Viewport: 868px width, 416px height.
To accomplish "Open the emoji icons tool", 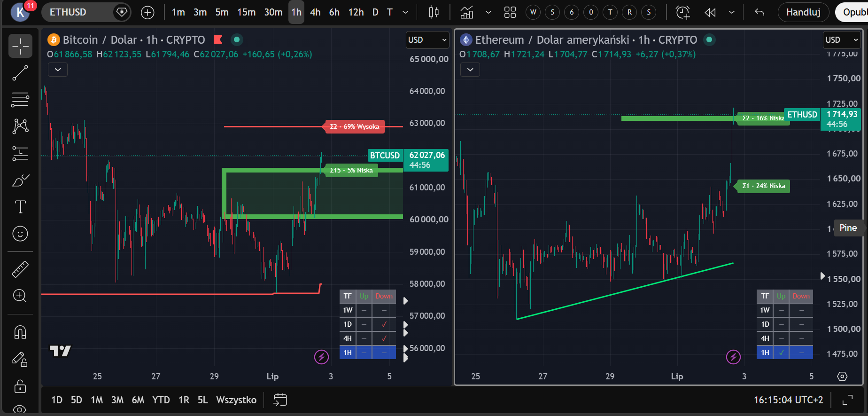I will pos(20,234).
